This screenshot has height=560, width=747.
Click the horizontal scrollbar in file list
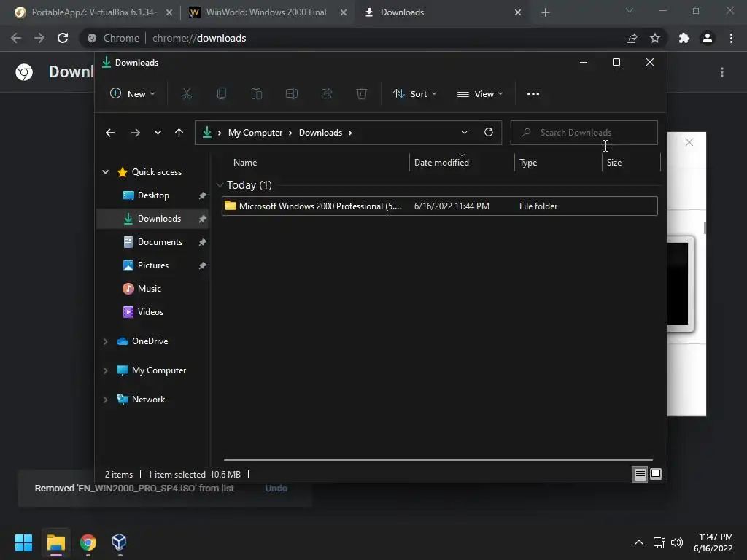(438, 460)
